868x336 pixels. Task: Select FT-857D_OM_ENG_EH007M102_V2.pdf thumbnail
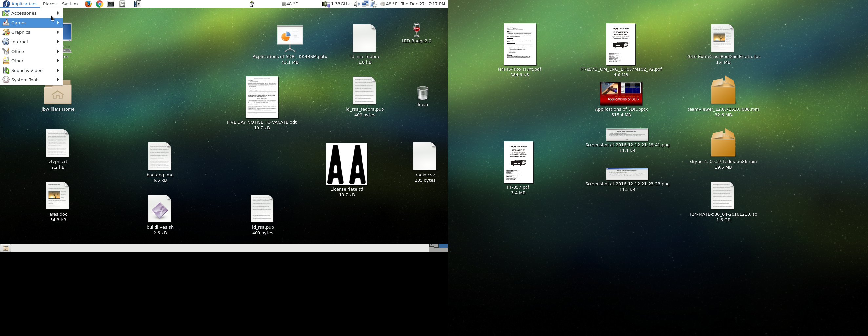coord(621,44)
